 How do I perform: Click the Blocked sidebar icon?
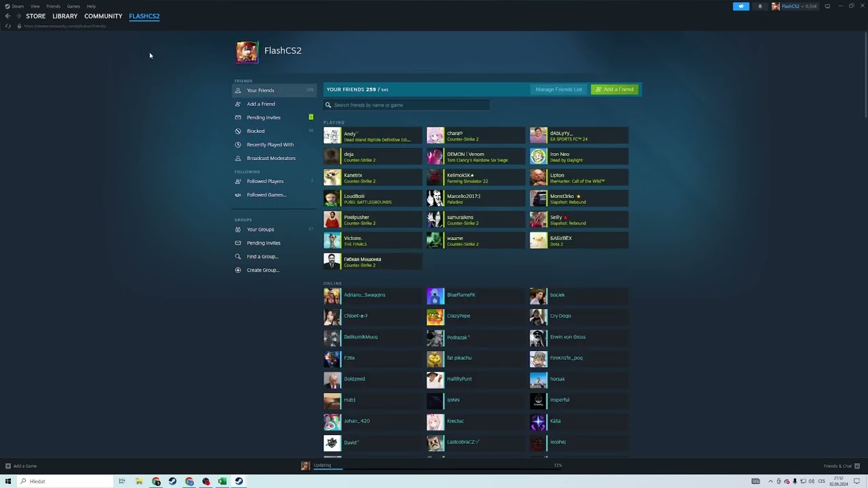pyautogui.click(x=237, y=131)
